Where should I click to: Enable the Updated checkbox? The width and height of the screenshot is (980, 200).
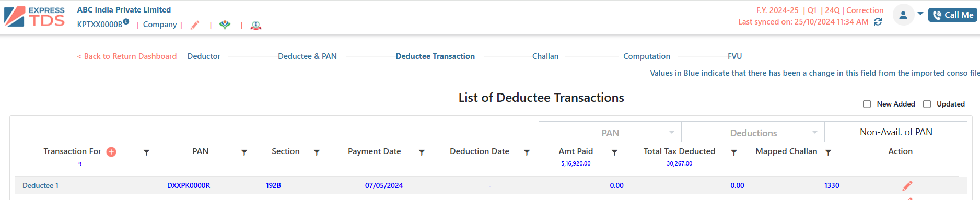click(927, 104)
